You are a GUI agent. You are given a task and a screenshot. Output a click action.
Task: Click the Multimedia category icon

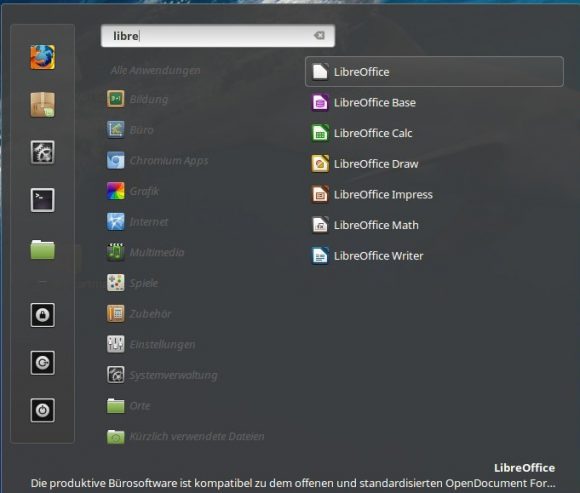[116, 252]
